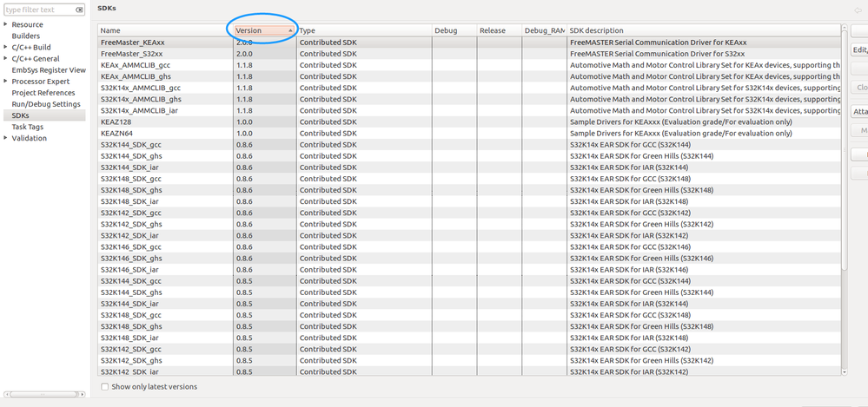868x407 pixels.
Task: Select the S32K146_SDK_ghs row
Action: (x=469, y=259)
